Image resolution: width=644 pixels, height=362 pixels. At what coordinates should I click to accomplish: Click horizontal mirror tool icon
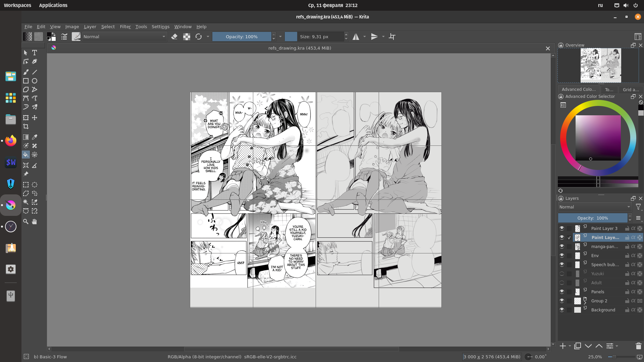(x=356, y=37)
